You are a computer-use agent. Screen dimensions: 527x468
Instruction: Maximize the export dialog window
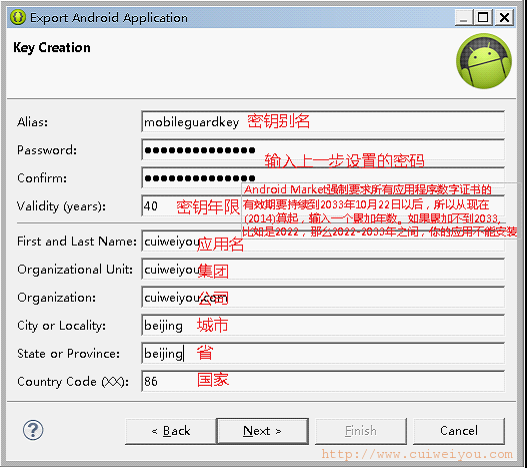[x=483, y=17]
